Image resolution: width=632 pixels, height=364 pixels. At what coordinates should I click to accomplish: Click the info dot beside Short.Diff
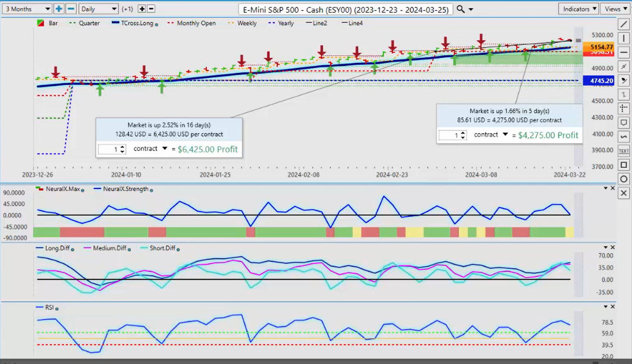coord(177,249)
